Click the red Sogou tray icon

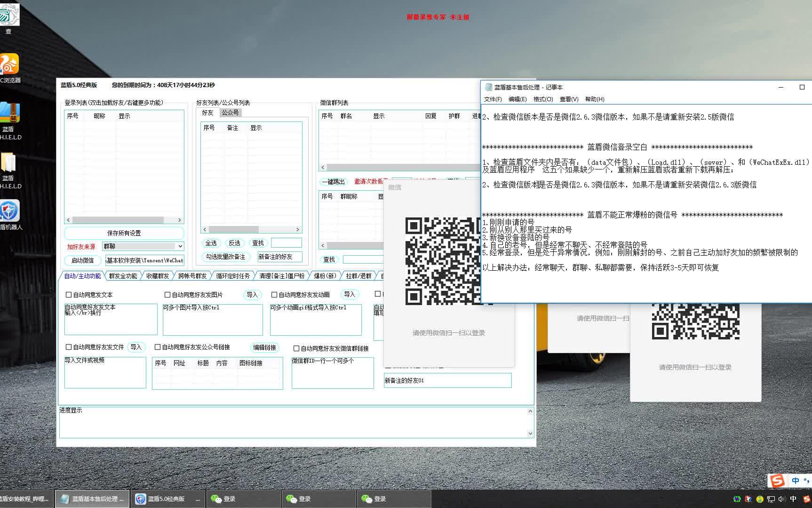click(x=807, y=499)
